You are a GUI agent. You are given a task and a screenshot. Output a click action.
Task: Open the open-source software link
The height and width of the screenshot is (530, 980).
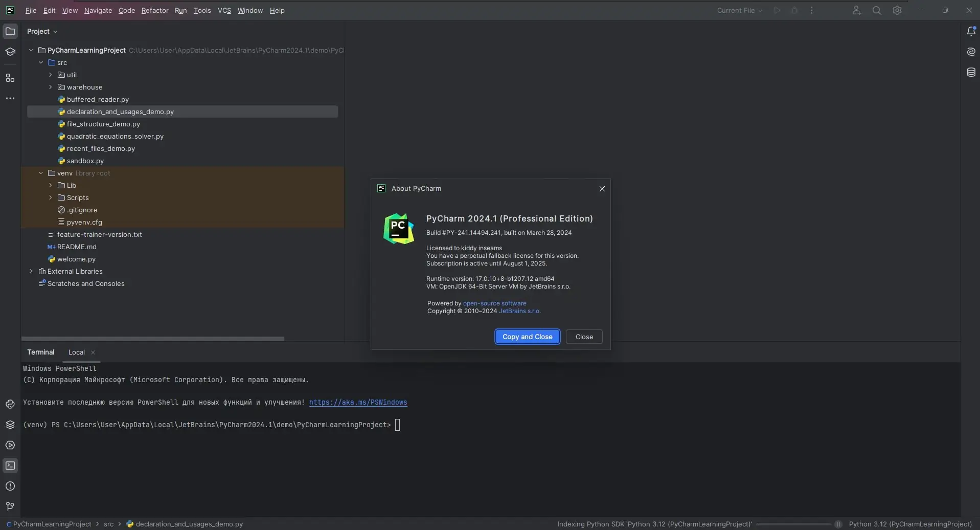(x=494, y=303)
